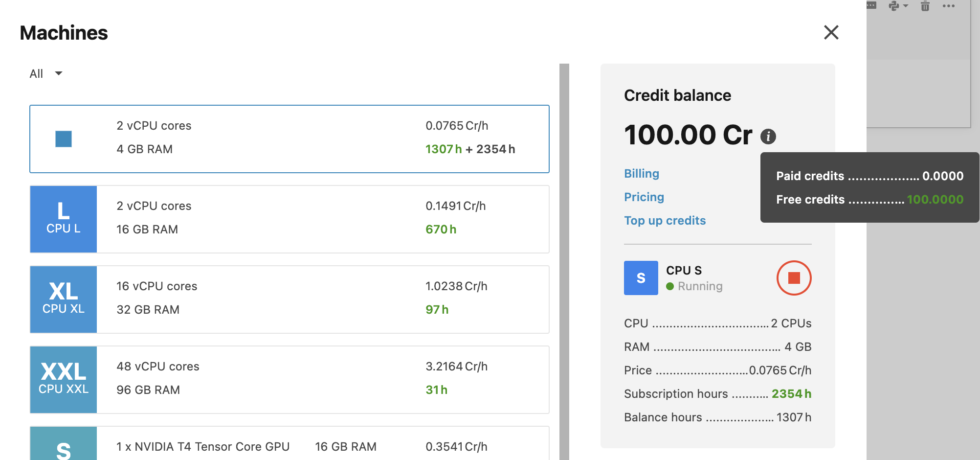Click the trash delete icon
980x460 pixels.
pyautogui.click(x=925, y=6)
